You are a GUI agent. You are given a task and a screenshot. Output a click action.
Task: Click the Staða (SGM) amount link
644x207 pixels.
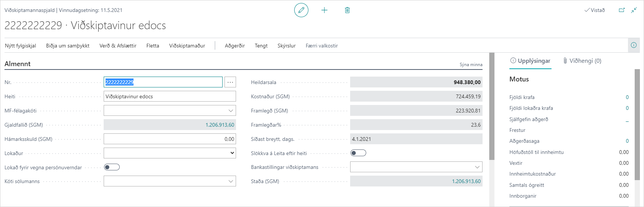[466, 181]
